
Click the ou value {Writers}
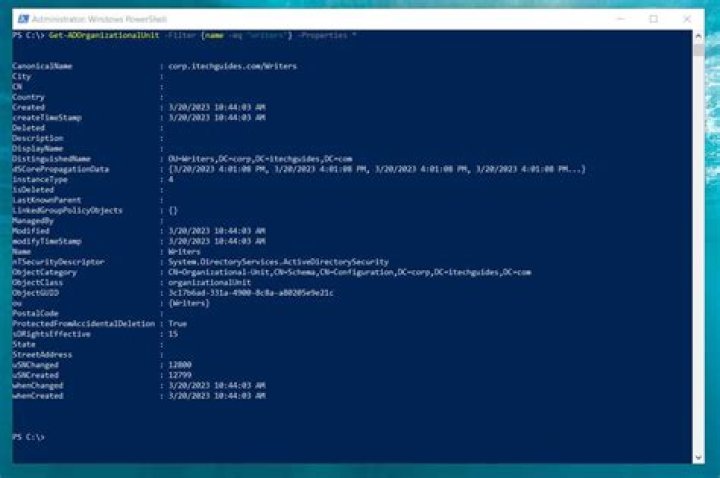click(189, 303)
